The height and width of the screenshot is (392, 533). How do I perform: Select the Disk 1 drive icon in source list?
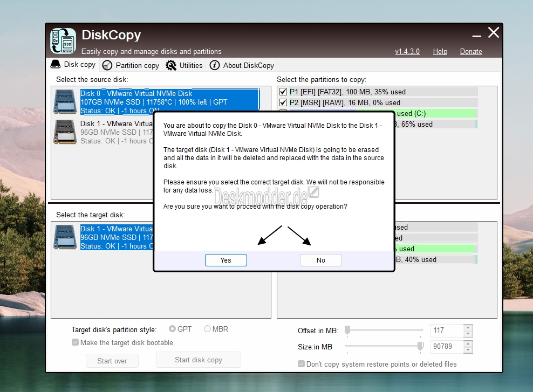coord(65,132)
